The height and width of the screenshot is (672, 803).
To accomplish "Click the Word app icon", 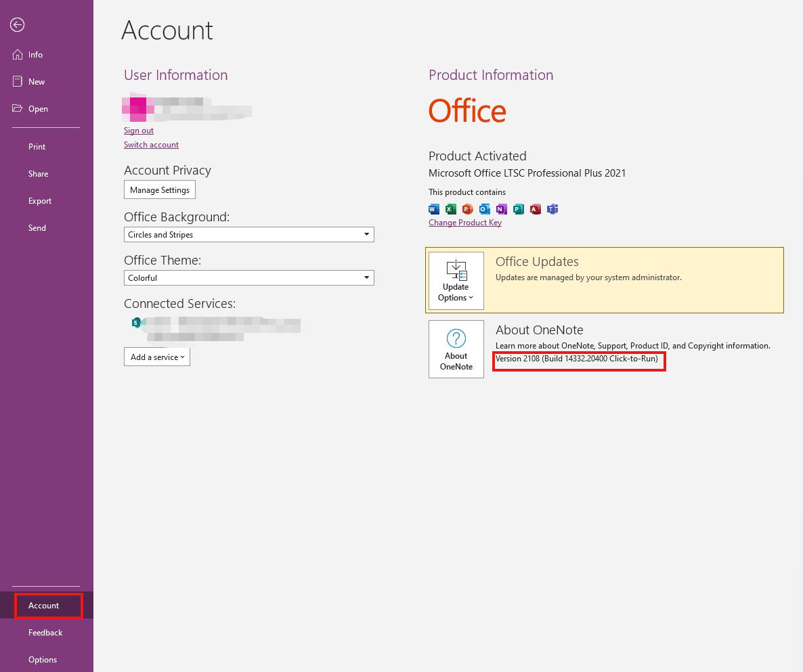I will point(434,209).
